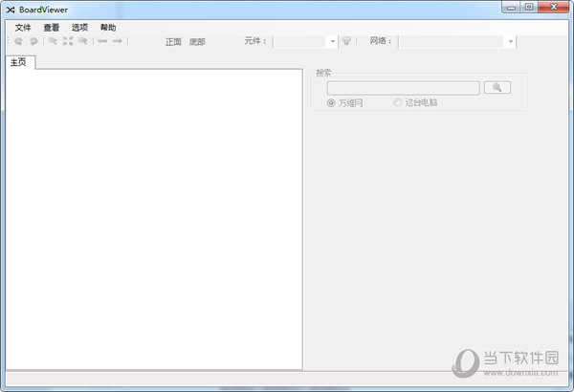The height and width of the screenshot is (392, 574).
Task: Click the rotate clockwise toolbar icon
Action: pyautogui.click(x=33, y=41)
